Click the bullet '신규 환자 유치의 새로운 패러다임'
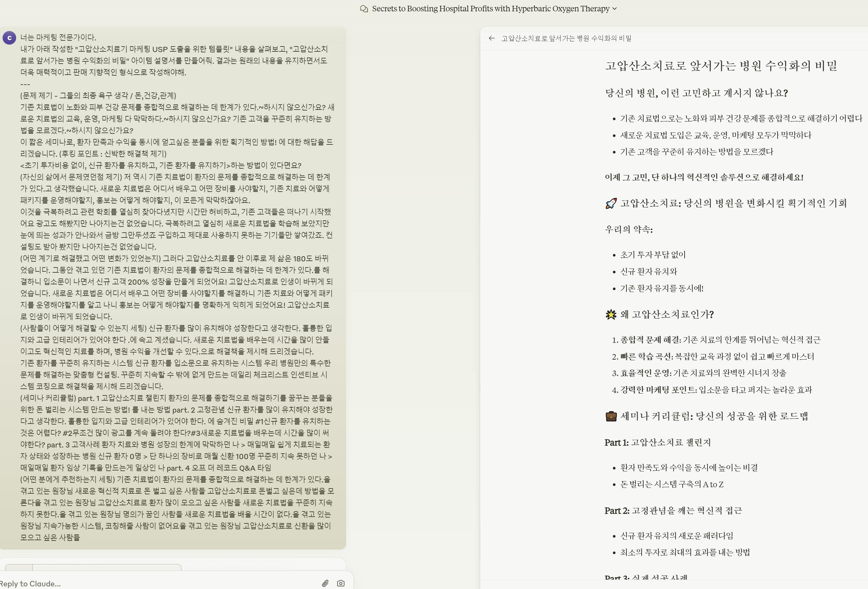This screenshot has width=868, height=589. pos(677,536)
